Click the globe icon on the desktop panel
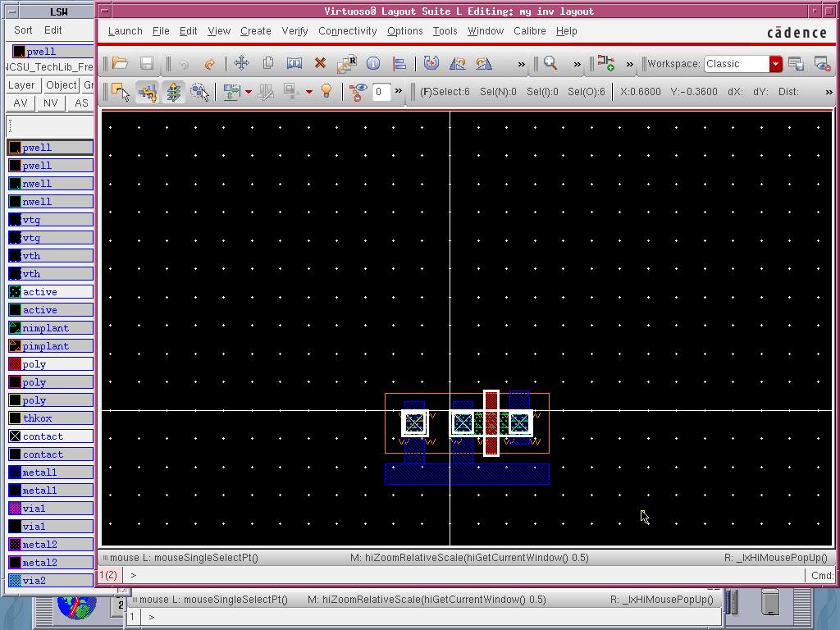Viewport: 840px width, 630px height. (76, 606)
